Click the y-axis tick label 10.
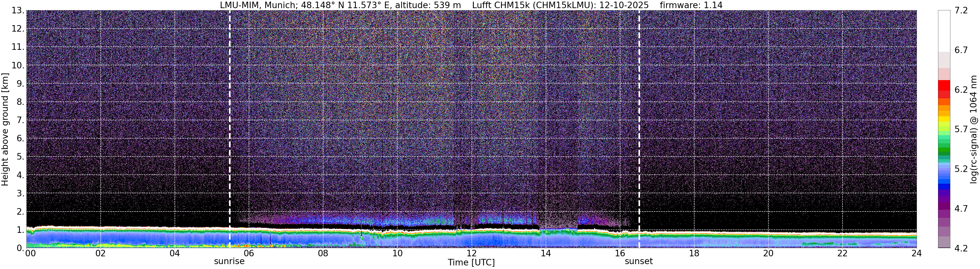Screen dimensions: 980x269 pyautogui.click(x=18, y=65)
